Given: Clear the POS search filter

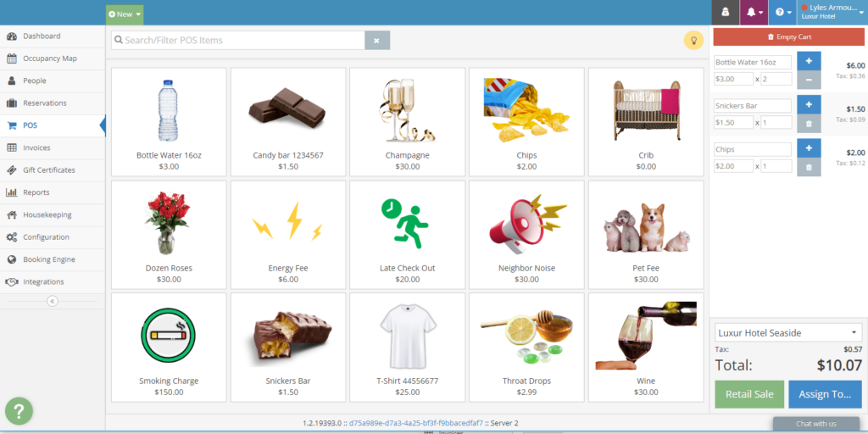Looking at the screenshot, I should tap(377, 41).
